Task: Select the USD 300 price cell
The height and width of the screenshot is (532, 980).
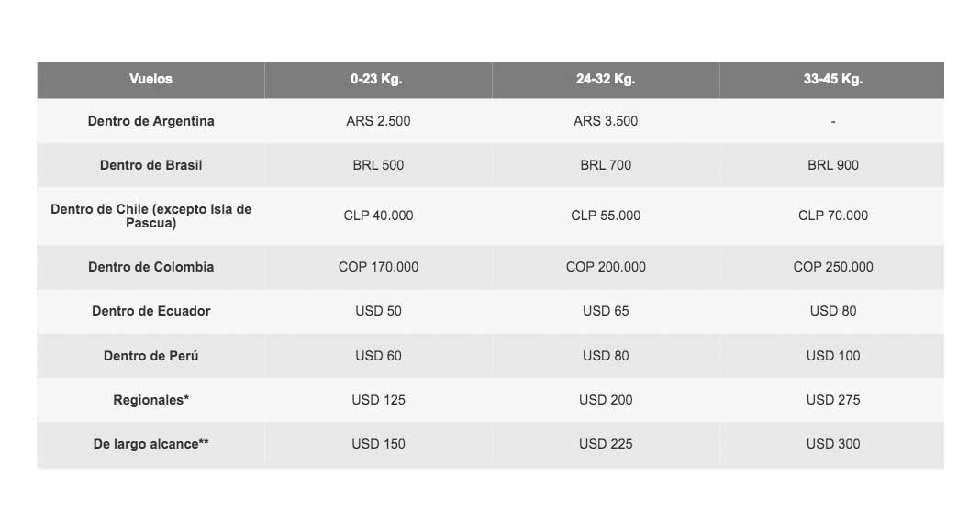Action: (x=832, y=444)
